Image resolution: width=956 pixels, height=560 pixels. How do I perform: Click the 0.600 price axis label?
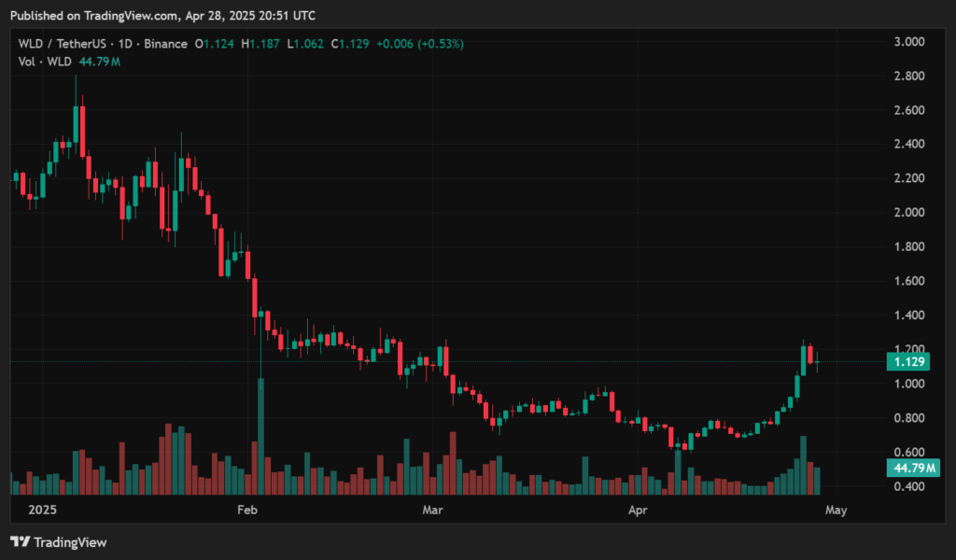(909, 452)
